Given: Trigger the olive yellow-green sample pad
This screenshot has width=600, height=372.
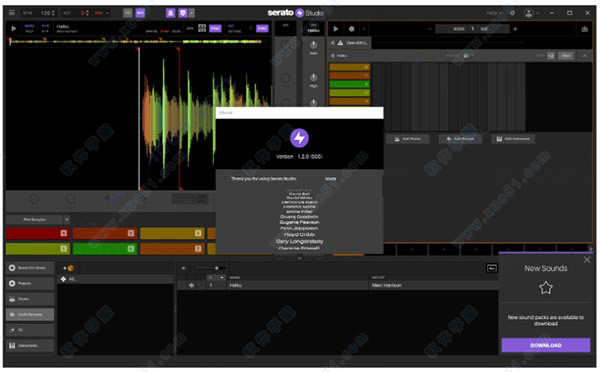Looking at the screenshot, I should [38, 249].
